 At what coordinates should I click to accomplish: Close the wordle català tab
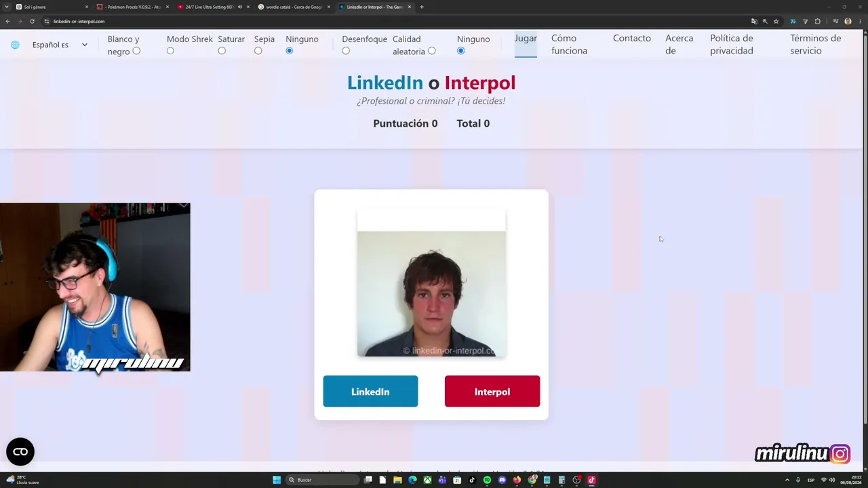[x=329, y=7]
